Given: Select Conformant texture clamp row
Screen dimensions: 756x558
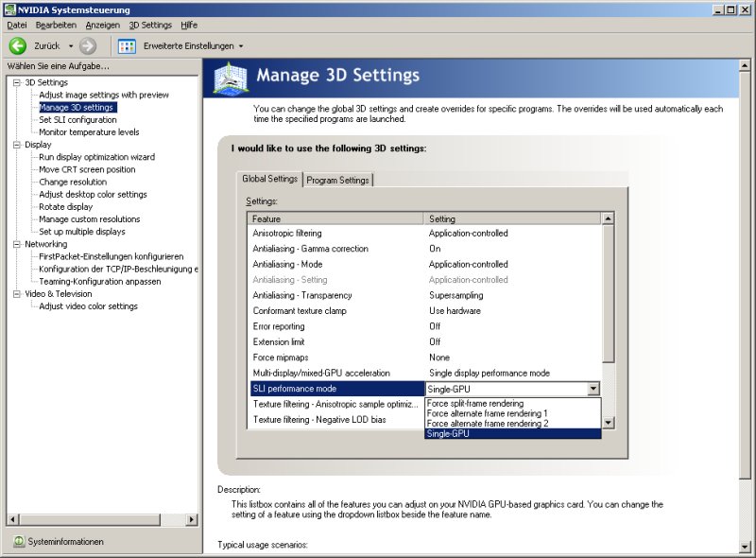Looking at the screenshot, I should (424, 311).
